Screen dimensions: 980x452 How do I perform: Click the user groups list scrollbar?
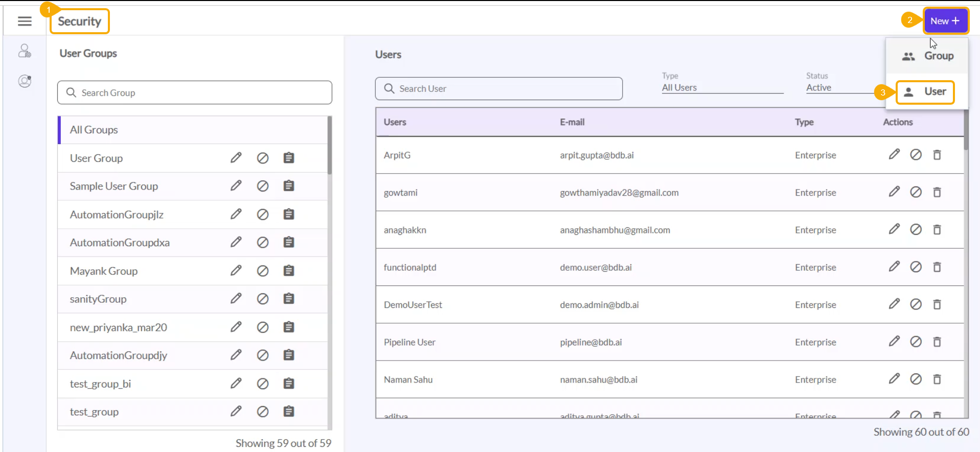[330, 146]
